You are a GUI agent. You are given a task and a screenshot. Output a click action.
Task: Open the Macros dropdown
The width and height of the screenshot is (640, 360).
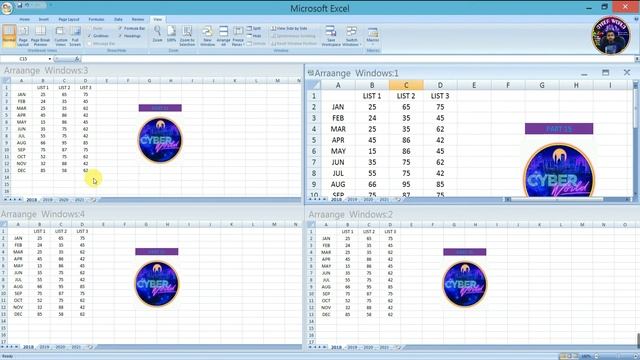[x=372, y=36]
